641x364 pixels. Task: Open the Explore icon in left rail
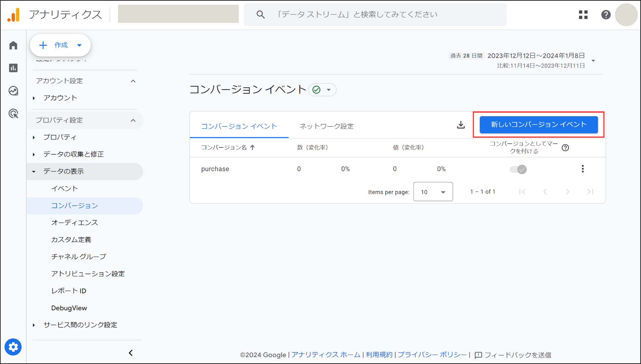click(x=13, y=91)
